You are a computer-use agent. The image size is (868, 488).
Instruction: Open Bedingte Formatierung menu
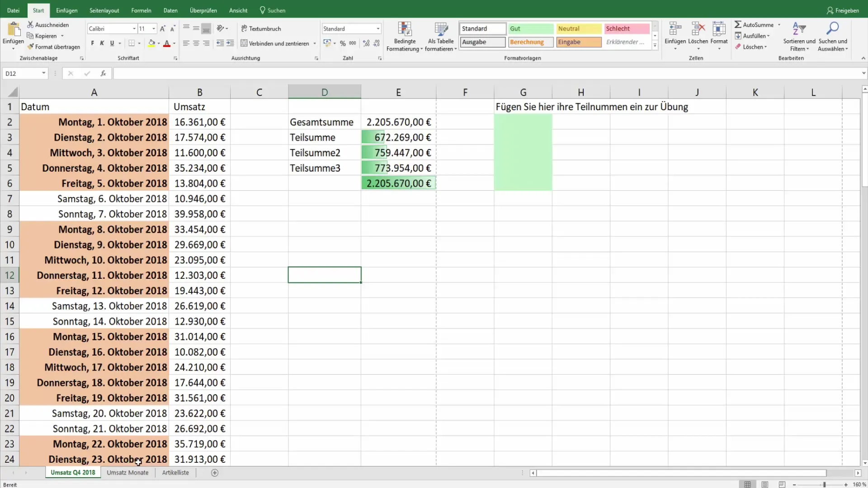[x=404, y=36]
